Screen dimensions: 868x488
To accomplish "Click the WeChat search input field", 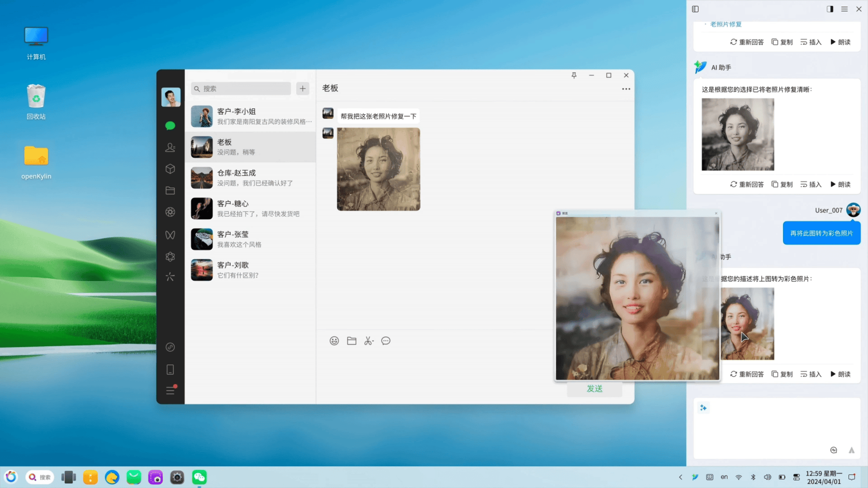I will (241, 88).
